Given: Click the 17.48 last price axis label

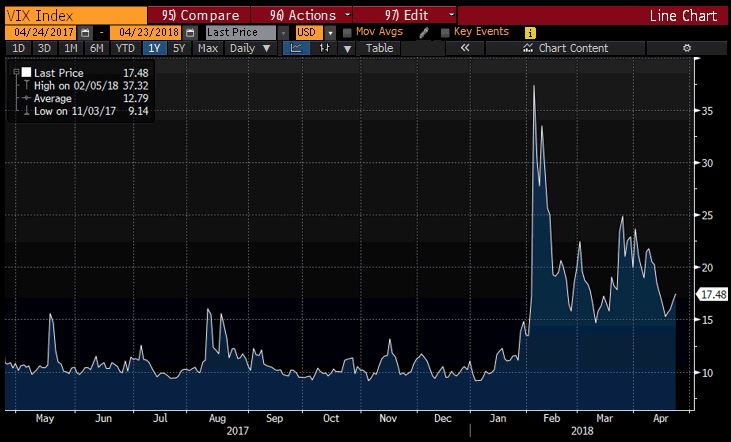Looking at the screenshot, I should tap(712, 295).
